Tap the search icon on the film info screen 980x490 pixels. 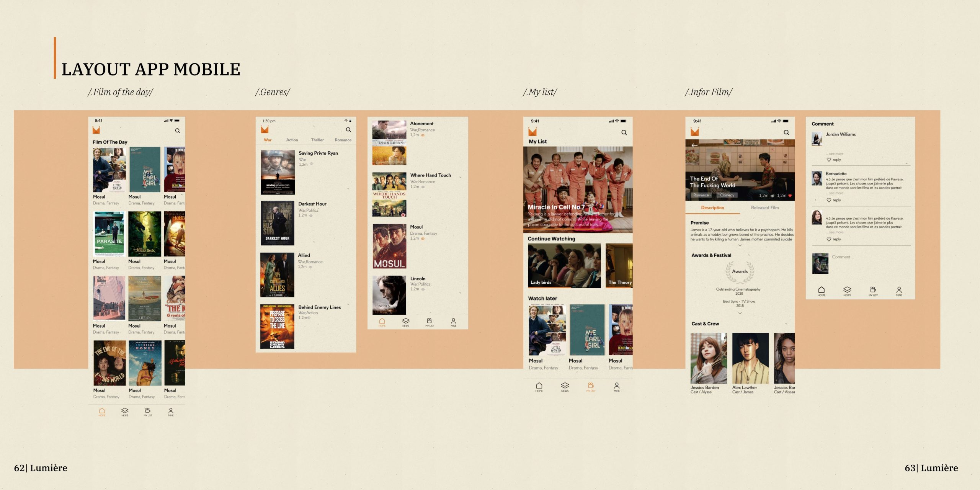point(786,132)
